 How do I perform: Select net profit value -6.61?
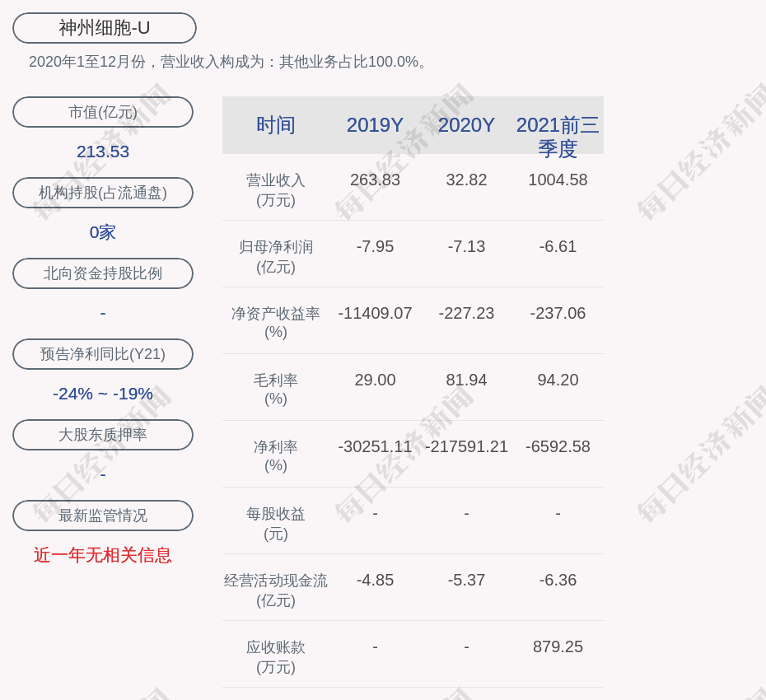[x=558, y=247]
